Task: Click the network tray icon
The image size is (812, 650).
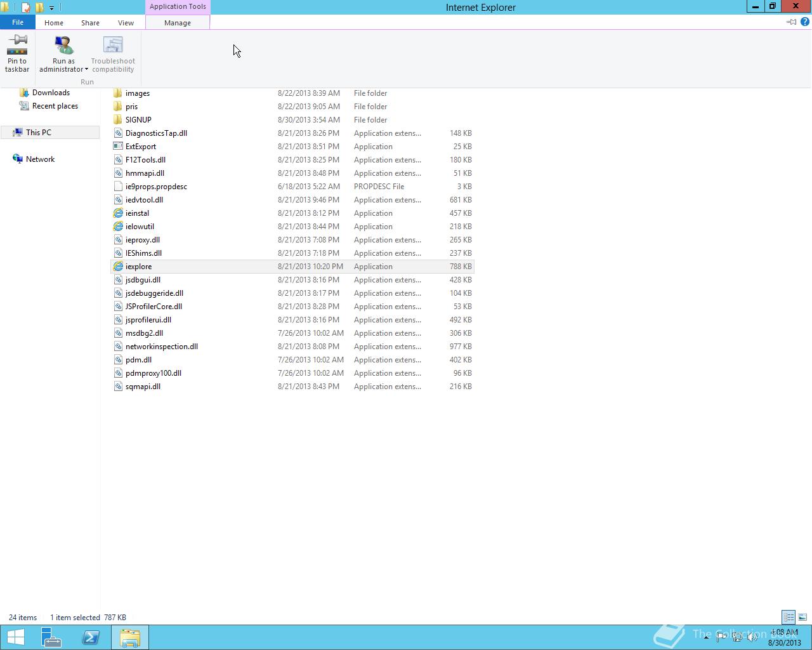Action: click(737, 637)
